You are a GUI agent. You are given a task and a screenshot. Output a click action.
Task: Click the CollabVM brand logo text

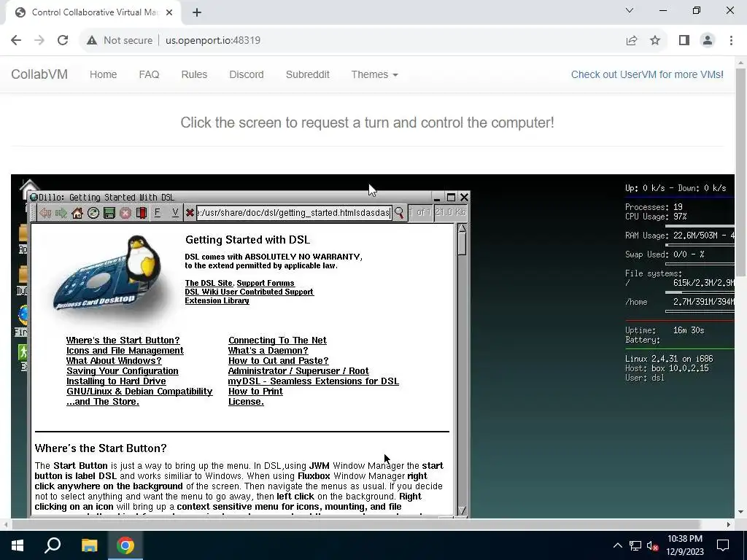click(x=39, y=74)
